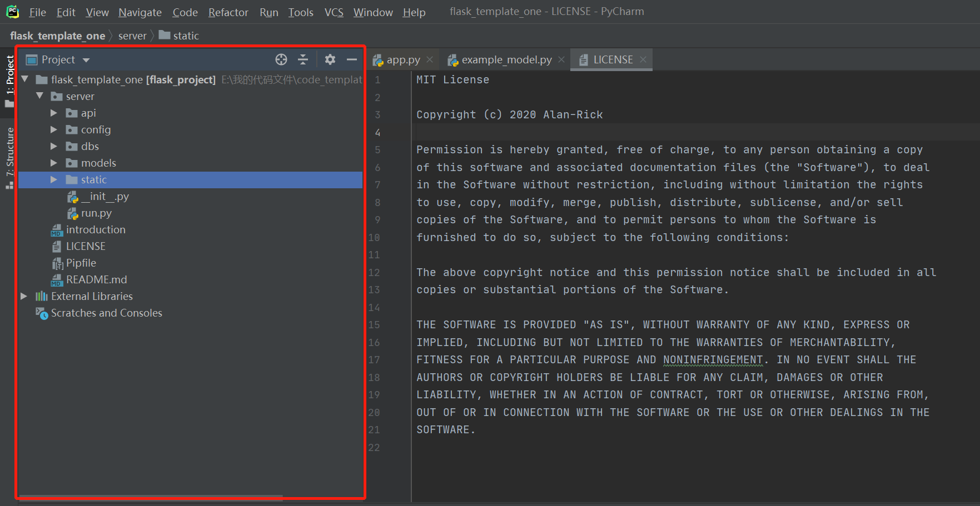Close the app.py editor tab
980x506 pixels.
[x=430, y=59]
